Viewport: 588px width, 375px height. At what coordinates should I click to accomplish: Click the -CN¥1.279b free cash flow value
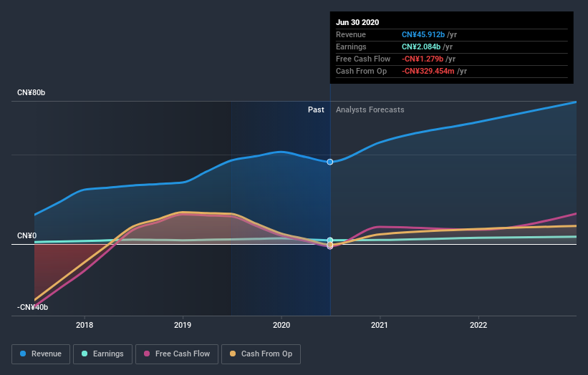pos(423,59)
